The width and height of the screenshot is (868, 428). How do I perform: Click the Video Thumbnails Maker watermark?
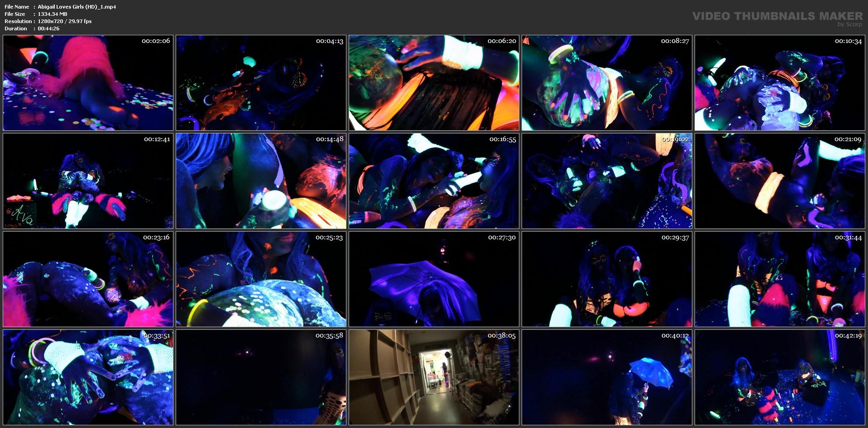pyautogui.click(x=777, y=16)
